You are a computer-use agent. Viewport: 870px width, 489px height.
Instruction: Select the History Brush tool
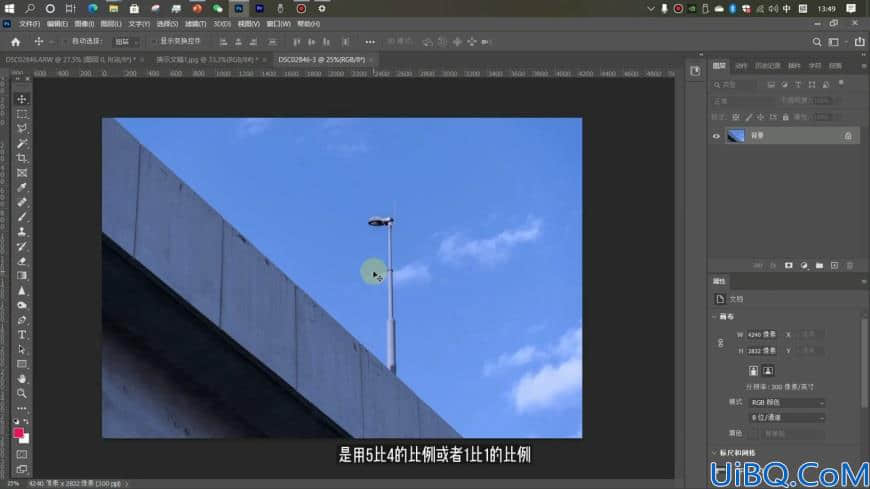(22, 246)
